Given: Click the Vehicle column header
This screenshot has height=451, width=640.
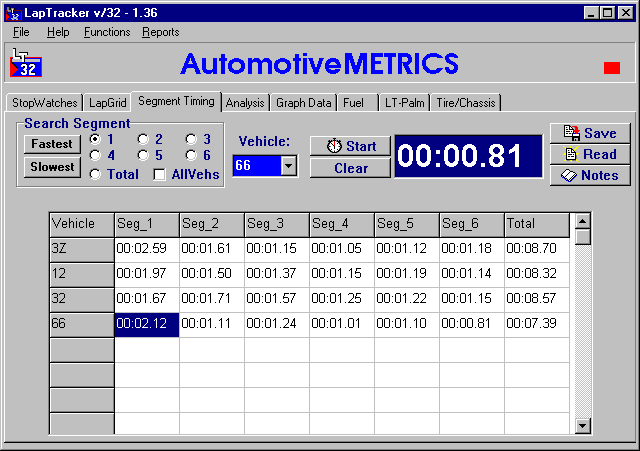Looking at the screenshot, I should [x=82, y=224].
